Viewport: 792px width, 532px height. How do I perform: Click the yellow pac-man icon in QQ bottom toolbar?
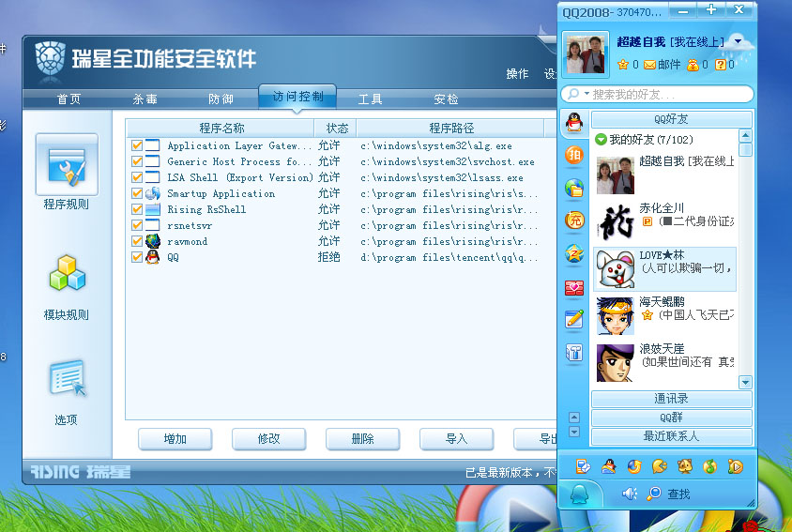click(x=660, y=466)
